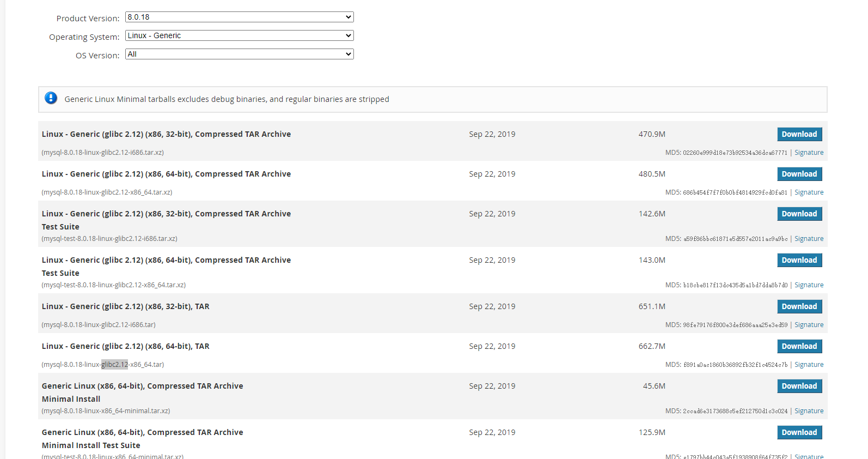Click the 45.6M file size value

(x=654, y=386)
